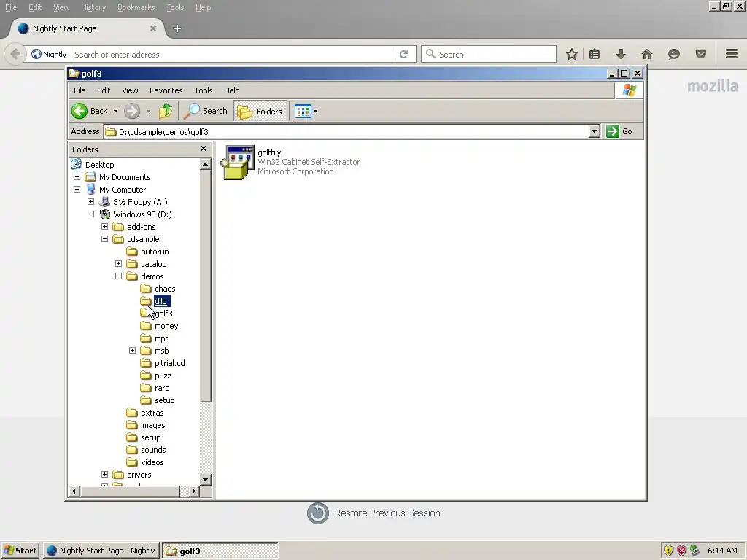Image resolution: width=747 pixels, height=560 pixels.
Task: Open Explorer's Favorites menu
Action: pyautogui.click(x=166, y=90)
